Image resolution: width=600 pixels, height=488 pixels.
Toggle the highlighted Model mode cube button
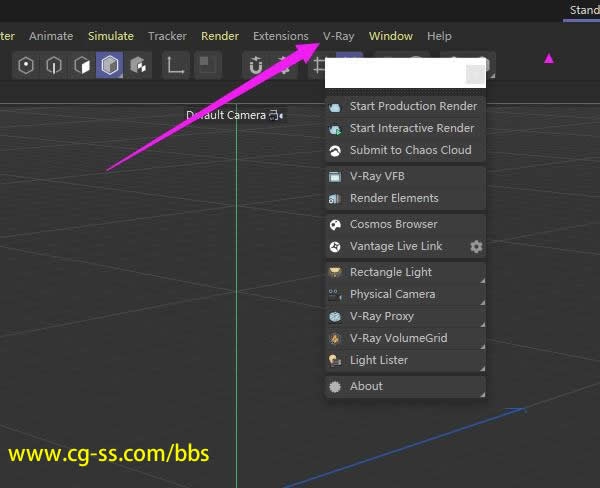coord(109,66)
